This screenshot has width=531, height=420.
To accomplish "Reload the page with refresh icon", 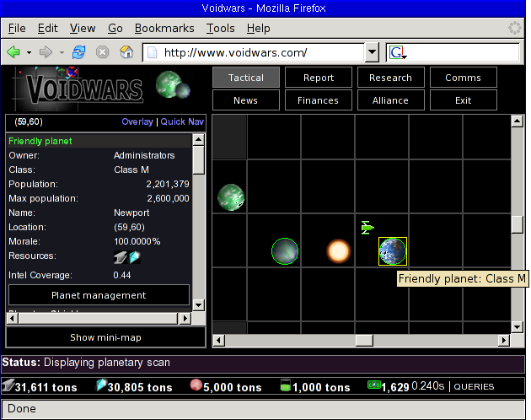I will pos(78,52).
